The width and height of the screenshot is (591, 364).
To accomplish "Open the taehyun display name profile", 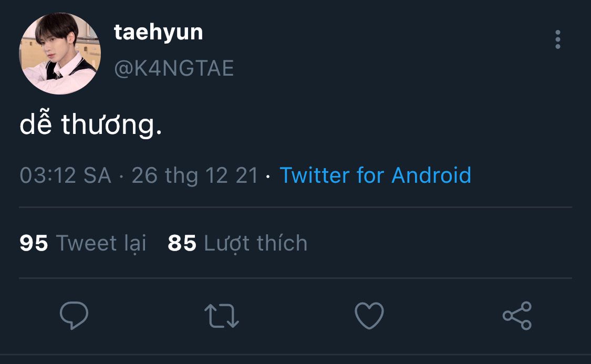I will (159, 33).
